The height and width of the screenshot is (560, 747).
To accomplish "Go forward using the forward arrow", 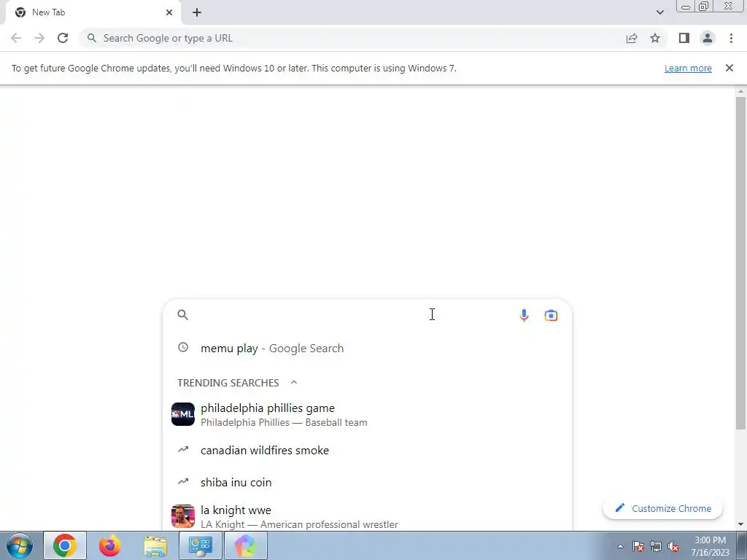I will click(x=39, y=38).
